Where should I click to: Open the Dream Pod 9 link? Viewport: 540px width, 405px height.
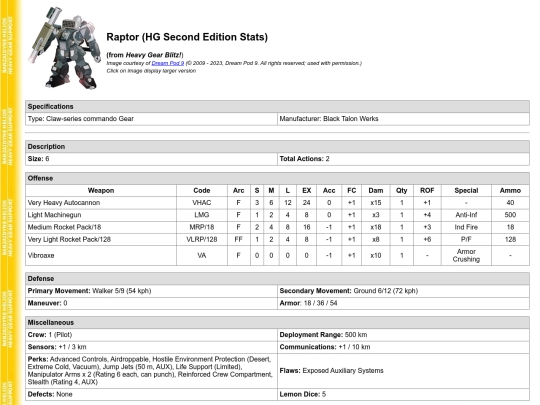[168, 63]
